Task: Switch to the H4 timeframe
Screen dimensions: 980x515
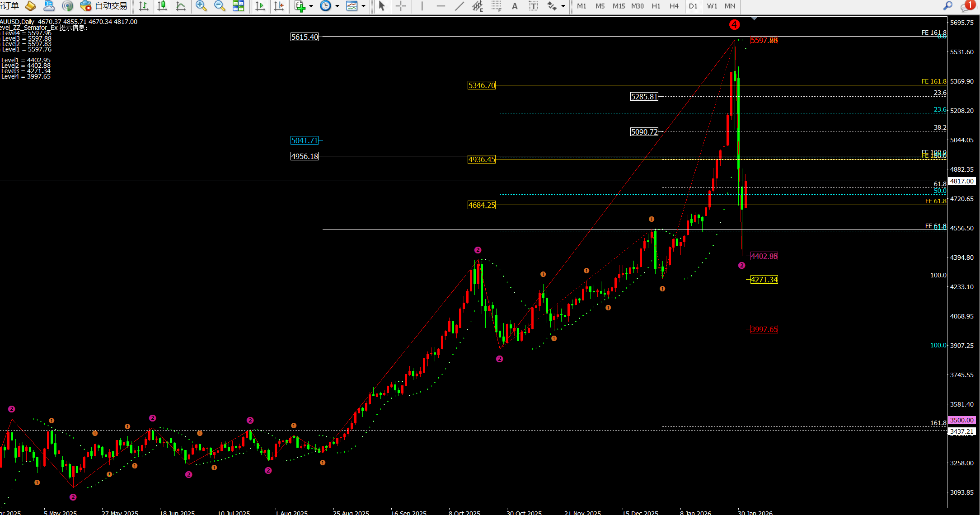Action: pos(674,6)
